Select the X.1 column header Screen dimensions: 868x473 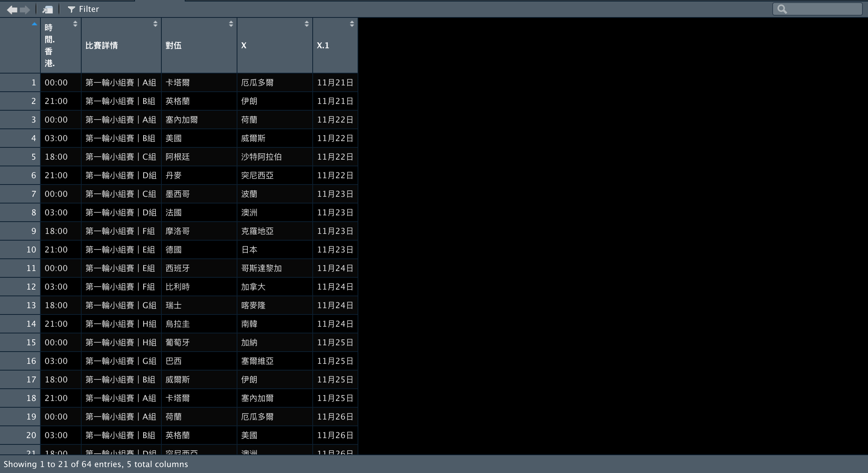pyautogui.click(x=335, y=45)
